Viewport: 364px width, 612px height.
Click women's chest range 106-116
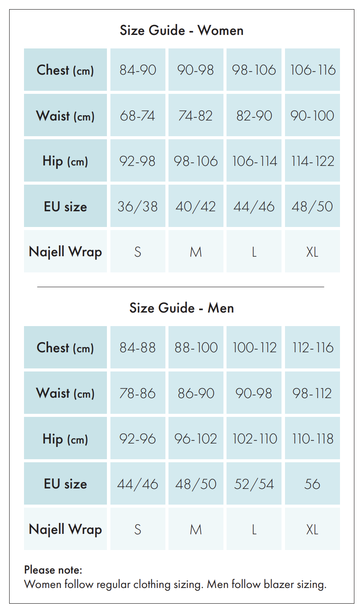point(312,70)
